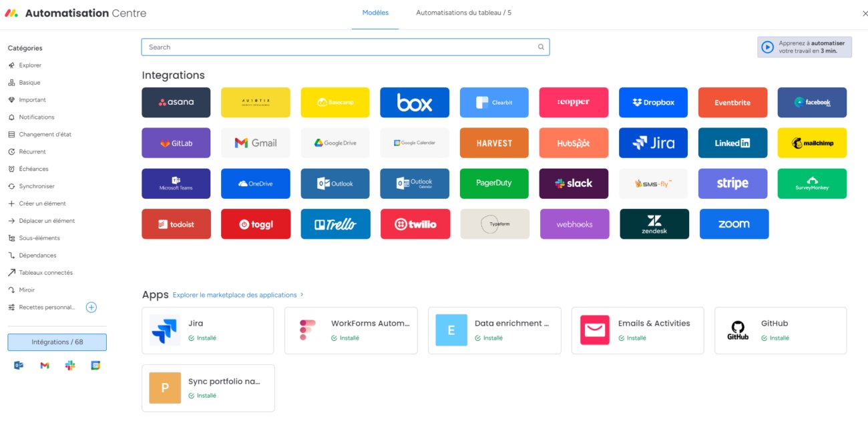Screen dimensions: 868x435
Task: Open the Zendesk integration tile
Action: pos(654,224)
